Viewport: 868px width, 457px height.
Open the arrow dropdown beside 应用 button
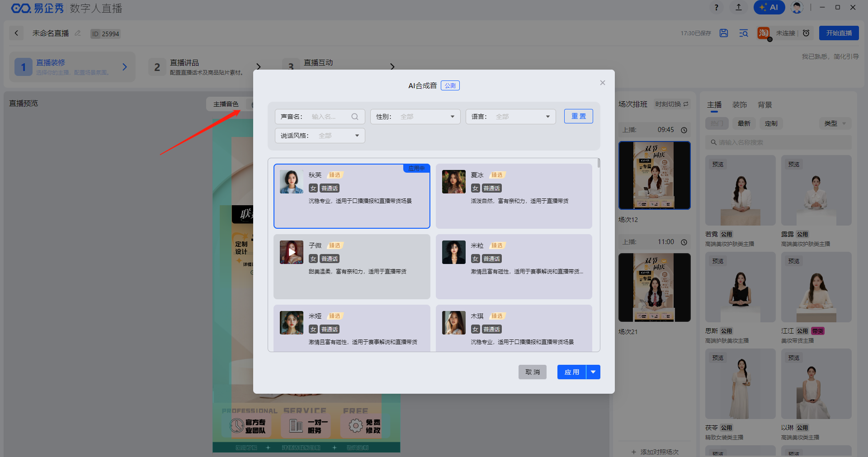click(593, 372)
